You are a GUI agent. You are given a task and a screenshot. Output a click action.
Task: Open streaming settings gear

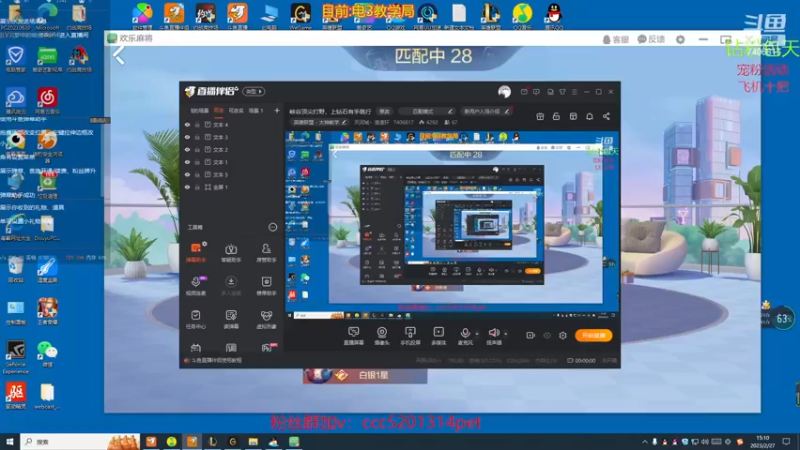pos(563,335)
